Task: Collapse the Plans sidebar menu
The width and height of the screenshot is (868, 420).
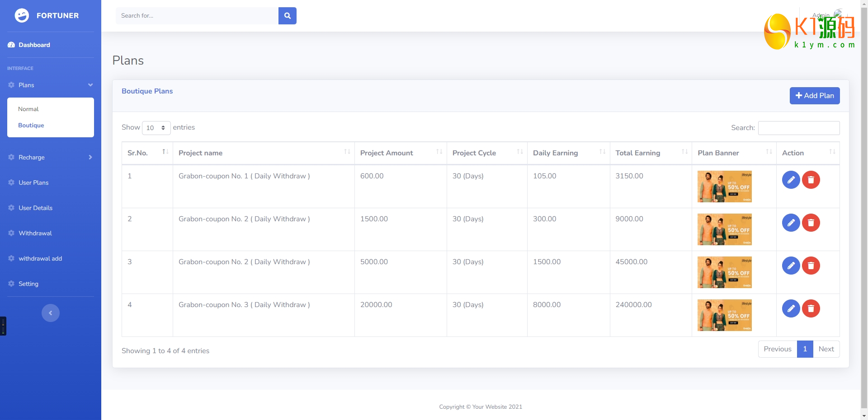Action: (x=51, y=85)
